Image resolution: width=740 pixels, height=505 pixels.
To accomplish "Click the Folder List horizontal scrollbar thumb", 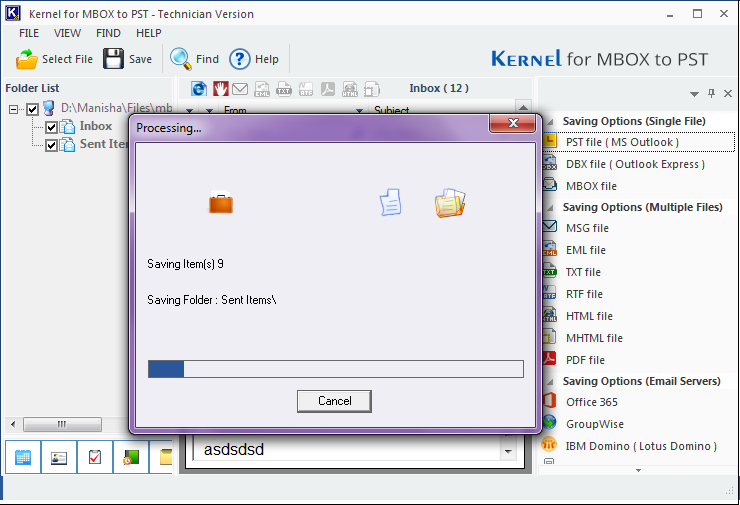I will point(62,424).
